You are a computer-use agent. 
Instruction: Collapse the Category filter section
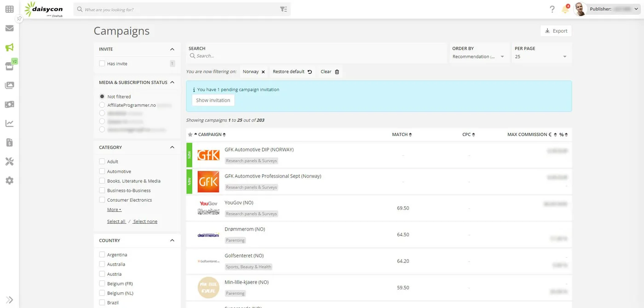[x=172, y=147]
